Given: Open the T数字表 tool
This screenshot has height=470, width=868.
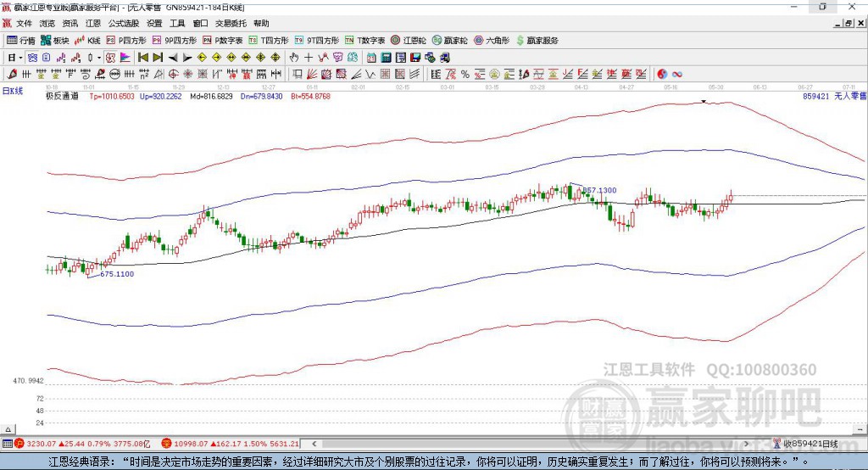Looking at the screenshot, I should tap(364, 41).
